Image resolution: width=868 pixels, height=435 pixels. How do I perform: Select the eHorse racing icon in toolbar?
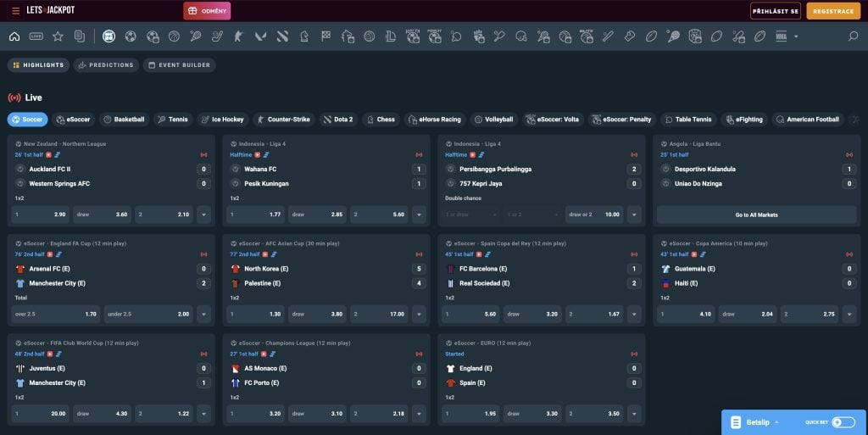click(x=348, y=36)
